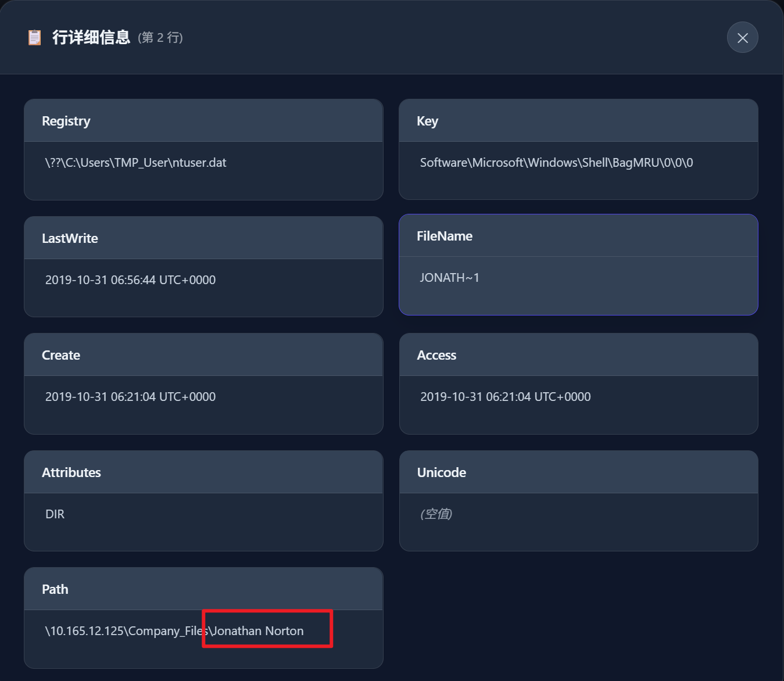Click the empty (空值) Unicode value
Image resolution: width=784 pixels, height=681 pixels.
(436, 514)
